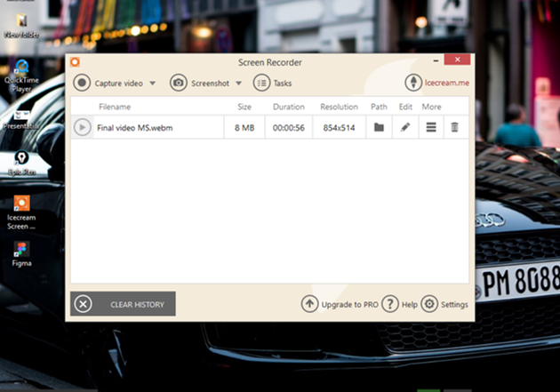Open the Help question mark
This screenshot has height=392, width=560.
point(389,304)
